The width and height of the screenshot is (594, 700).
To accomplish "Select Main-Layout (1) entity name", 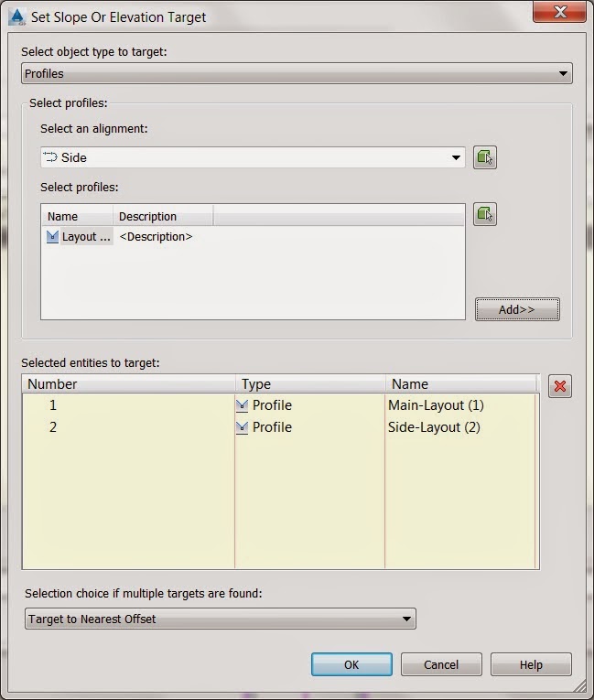I will click(436, 405).
